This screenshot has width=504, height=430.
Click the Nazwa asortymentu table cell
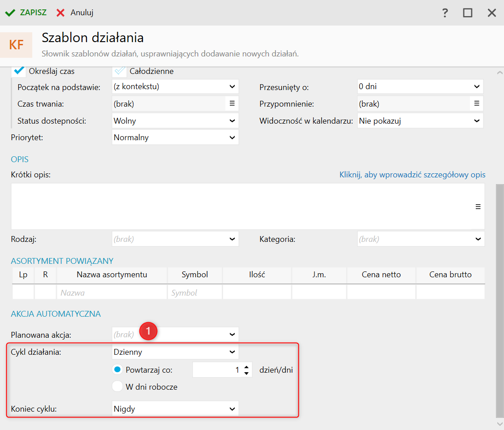pos(112,292)
